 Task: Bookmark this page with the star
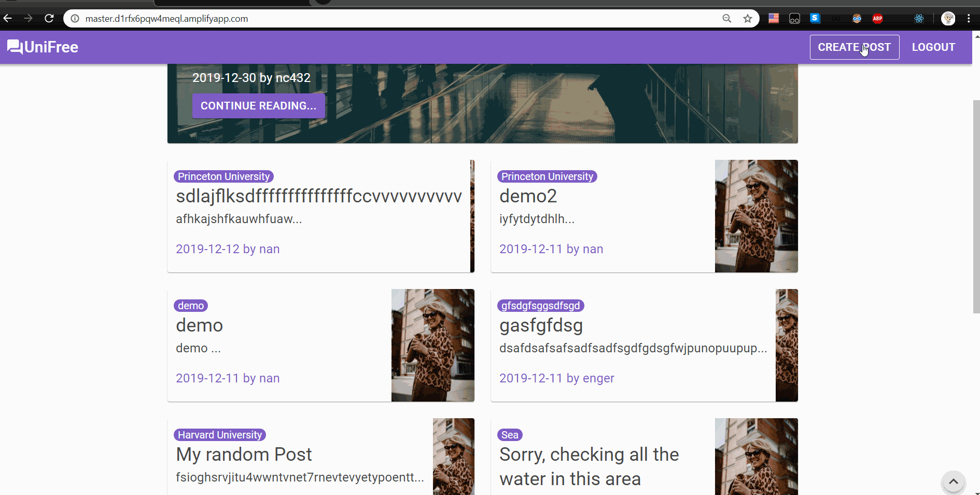[748, 19]
